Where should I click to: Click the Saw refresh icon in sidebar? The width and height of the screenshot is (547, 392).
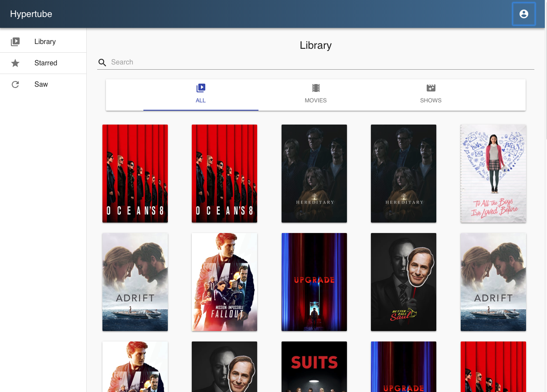pos(15,84)
